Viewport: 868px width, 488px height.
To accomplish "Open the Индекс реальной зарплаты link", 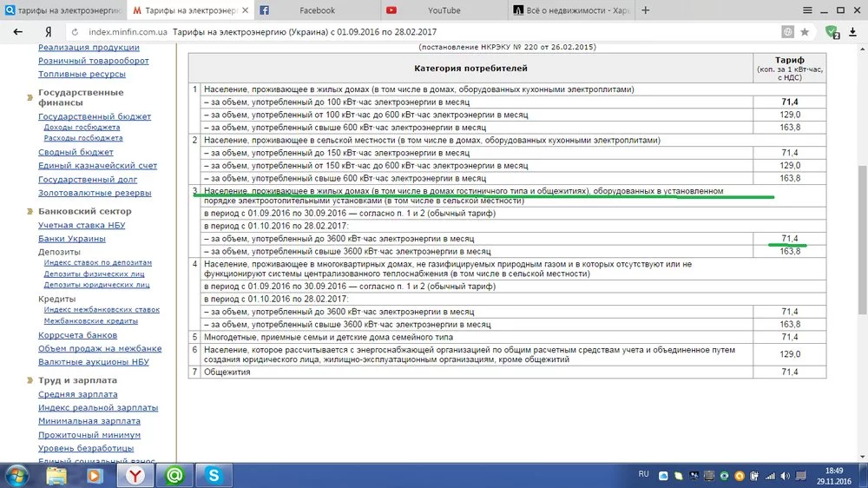I will 98,408.
